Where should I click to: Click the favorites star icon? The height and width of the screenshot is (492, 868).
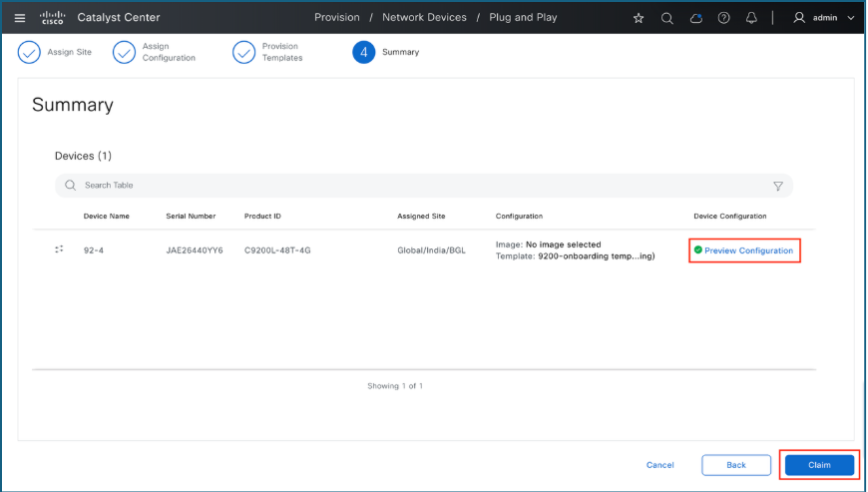click(x=639, y=18)
